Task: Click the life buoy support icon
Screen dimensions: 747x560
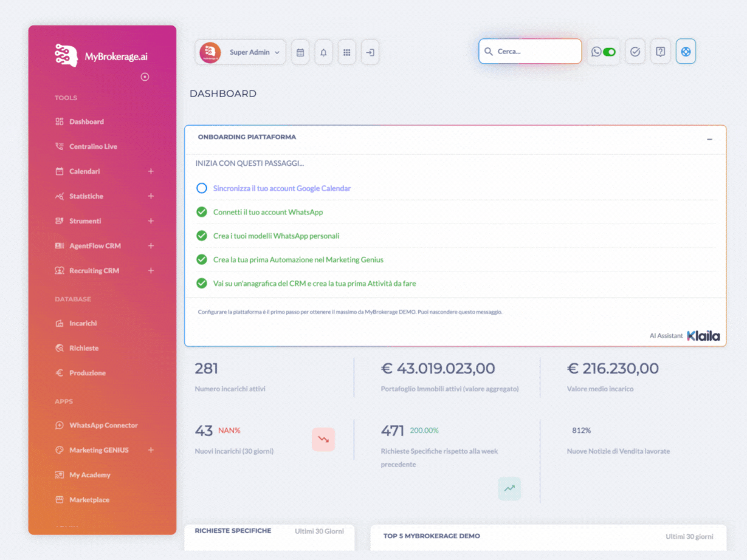Action: click(x=686, y=52)
